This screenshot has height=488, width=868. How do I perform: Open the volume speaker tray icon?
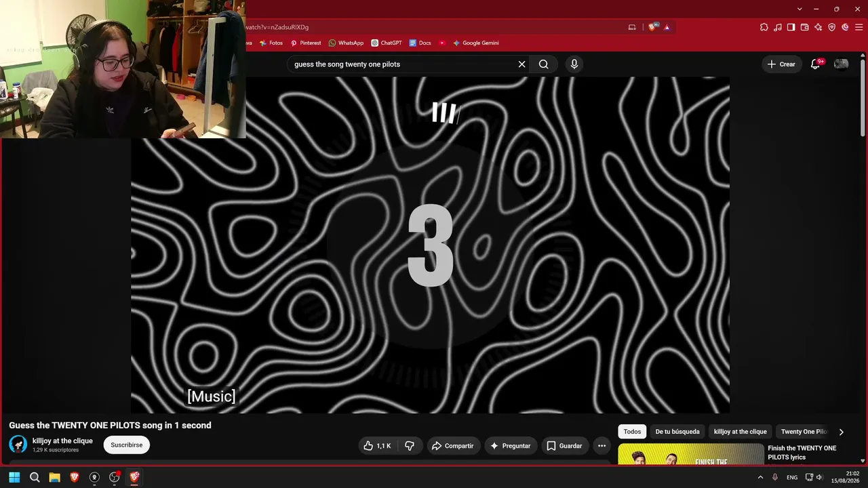(820, 477)
